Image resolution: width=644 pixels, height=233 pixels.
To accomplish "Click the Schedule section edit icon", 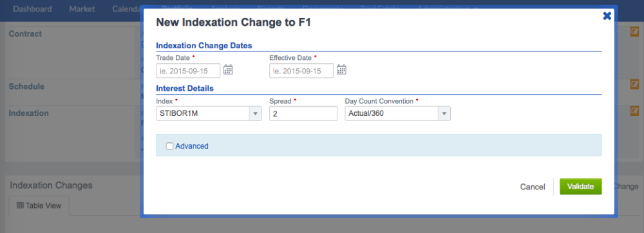I will coord(634,84).
